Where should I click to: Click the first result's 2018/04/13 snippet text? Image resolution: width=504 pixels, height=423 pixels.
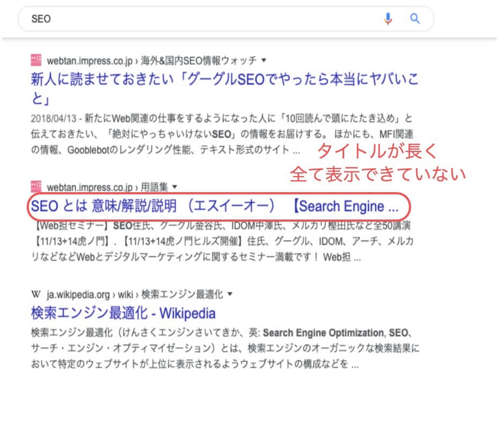pos(222,134)
